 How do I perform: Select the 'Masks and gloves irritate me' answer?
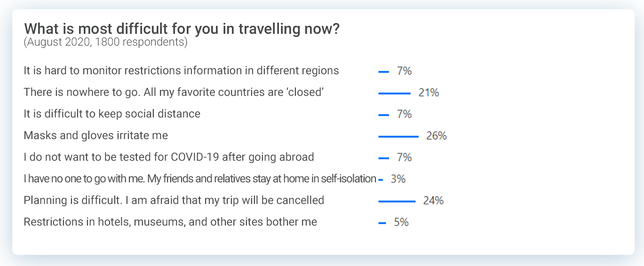tap(95, 136)
